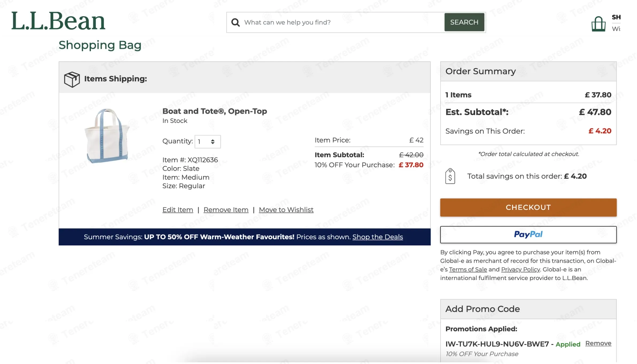Image resolution: width=637 pixels, height=364 pixels.
Task: Click the orange CHECKOUT button
Action: [528, 207]
